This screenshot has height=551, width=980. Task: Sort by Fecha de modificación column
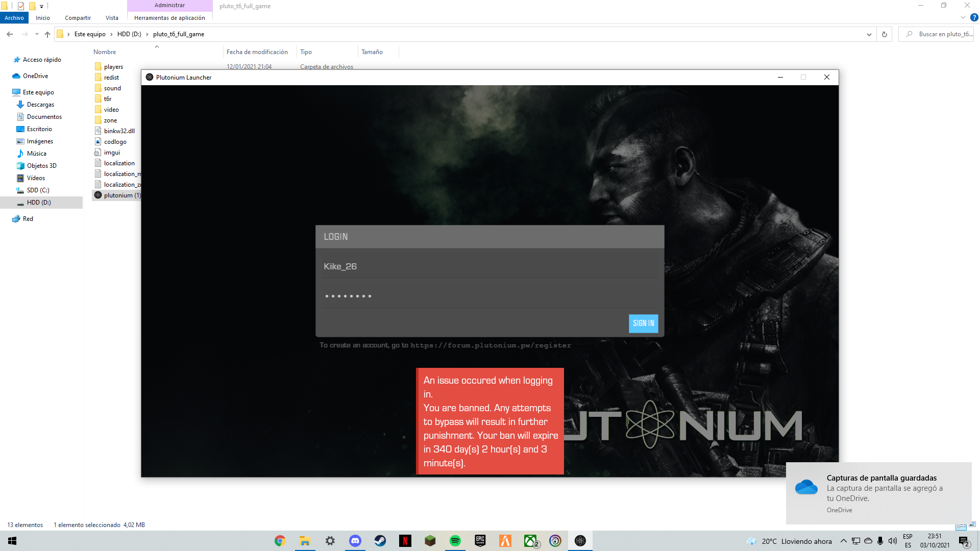(257, 52)
